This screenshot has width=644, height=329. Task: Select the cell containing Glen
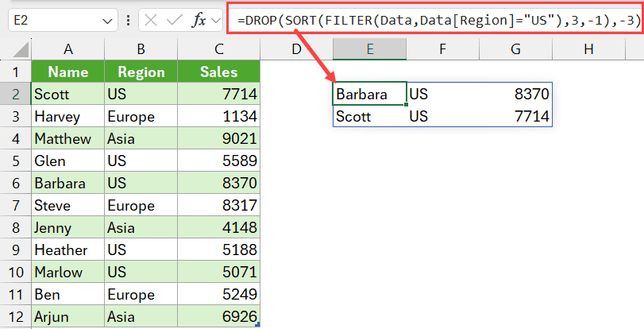pyautogui.click(x=68, y=161)
